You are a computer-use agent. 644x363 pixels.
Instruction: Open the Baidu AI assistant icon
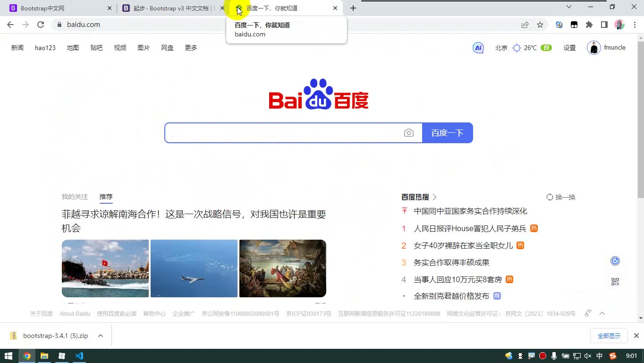point(478,48)
